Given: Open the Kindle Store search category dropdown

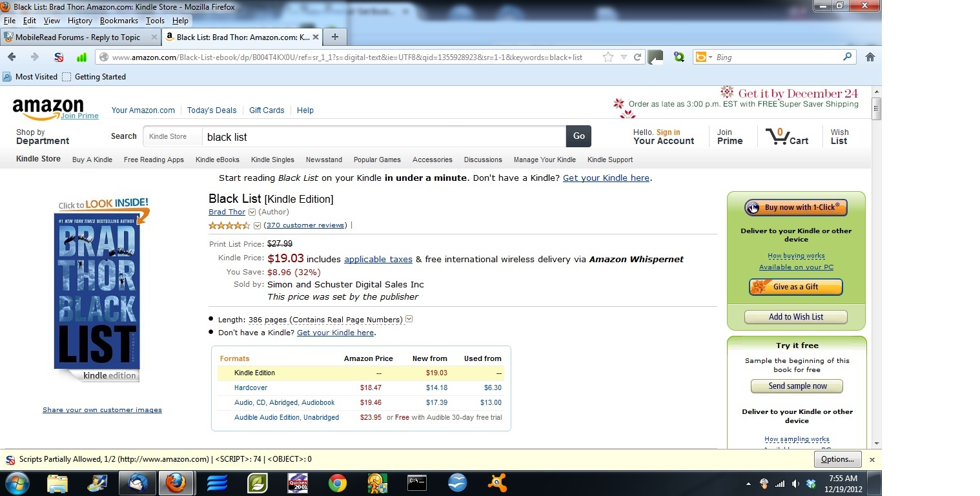Looking at the screenshot, I should click(172, 136).
